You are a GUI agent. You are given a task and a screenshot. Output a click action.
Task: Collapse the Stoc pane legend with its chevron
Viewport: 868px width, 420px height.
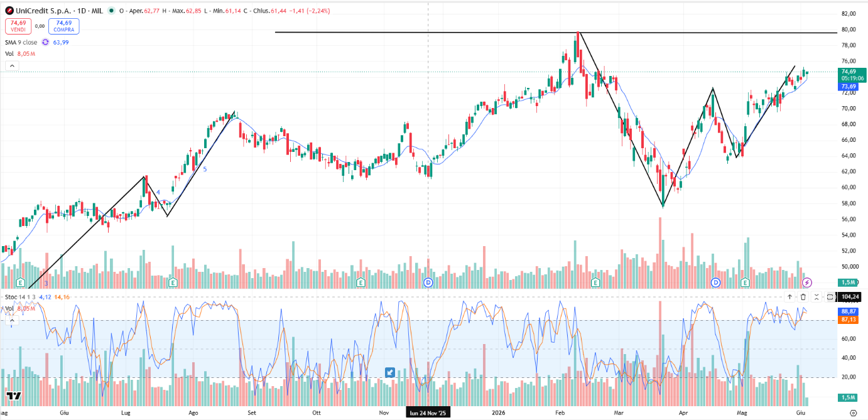click(11, 321)
